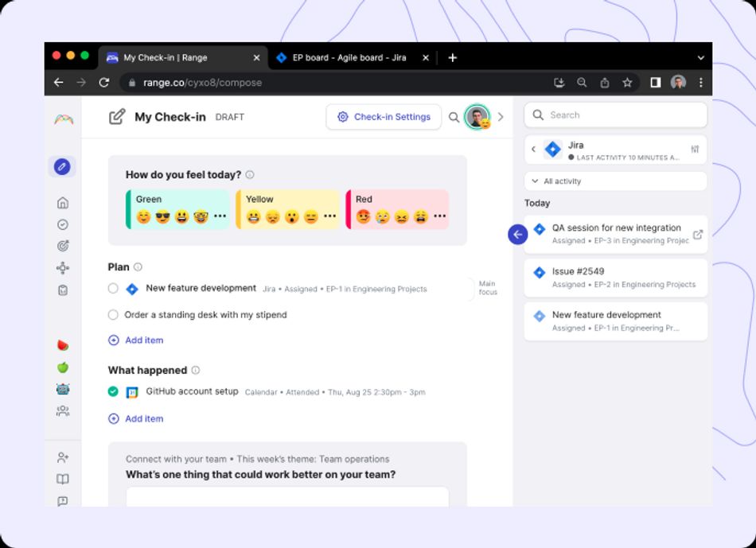Open the Chrome profile avatar
Image resolution: width=756 pixels, height=548 pixels.
tap(678, 83)
